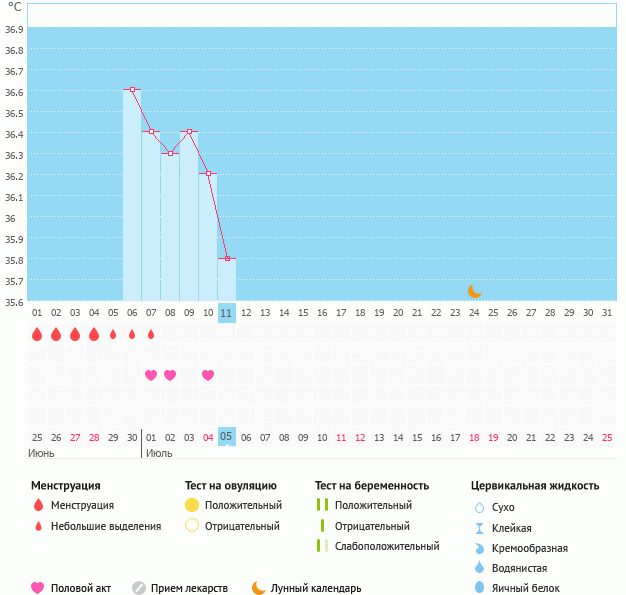Click the egg white cervical fluid icon
Image resolution: width=626 pixels, height=595 pixels.
pyautogui.click(x=478, y=588)
